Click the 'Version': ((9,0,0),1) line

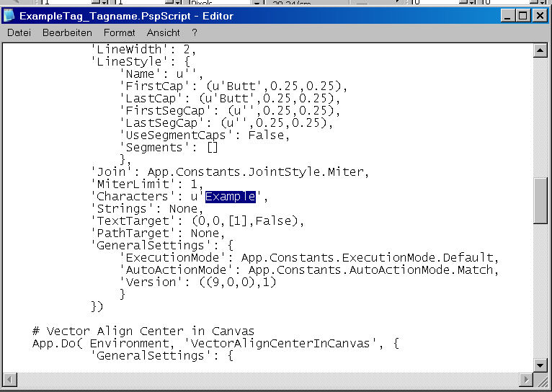point(198,282)
